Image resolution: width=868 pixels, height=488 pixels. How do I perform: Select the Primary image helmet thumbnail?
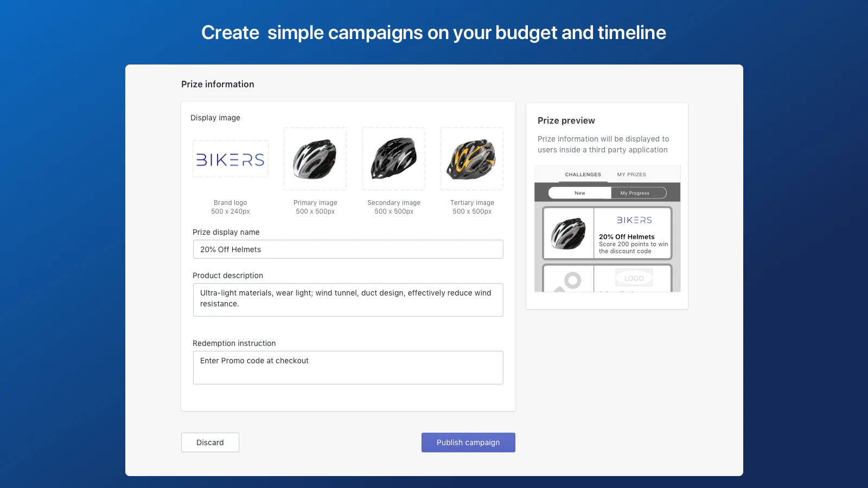[x=315, y=159]
